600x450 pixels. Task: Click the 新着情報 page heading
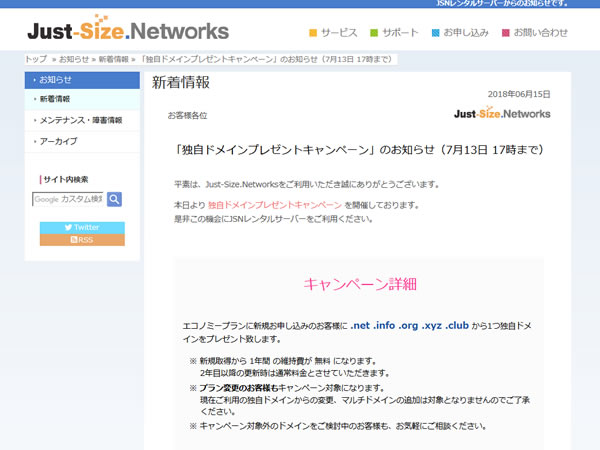[x=181, y=82]
